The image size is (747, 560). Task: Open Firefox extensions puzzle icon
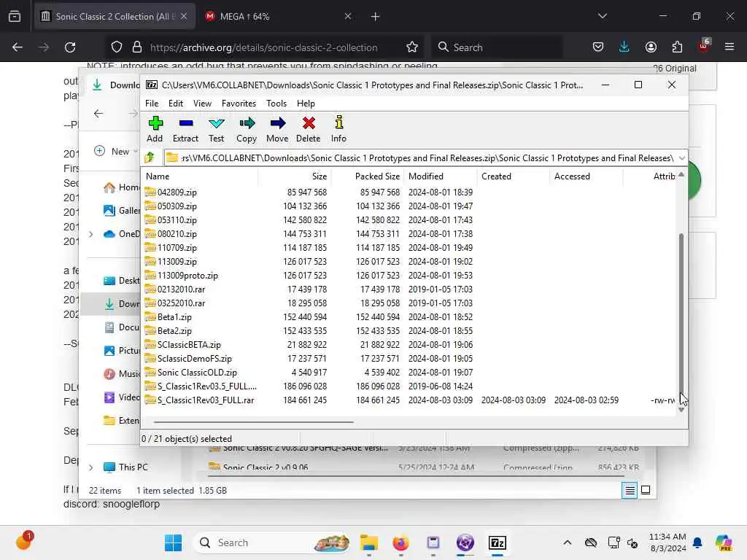click(x=677, y=47)
